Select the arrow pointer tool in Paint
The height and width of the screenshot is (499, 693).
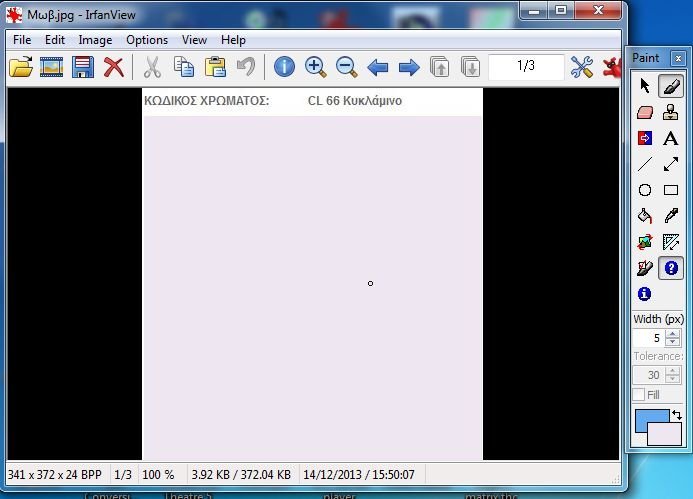tap(645, 86)
